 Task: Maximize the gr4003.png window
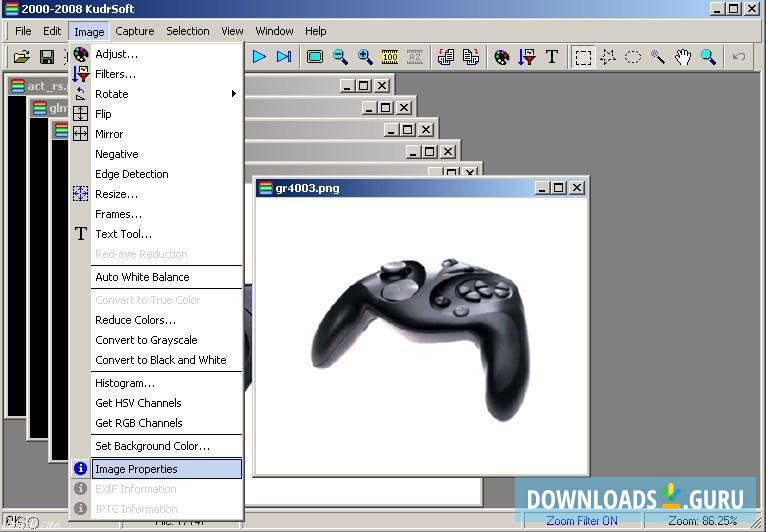click(x=559, y=188)
